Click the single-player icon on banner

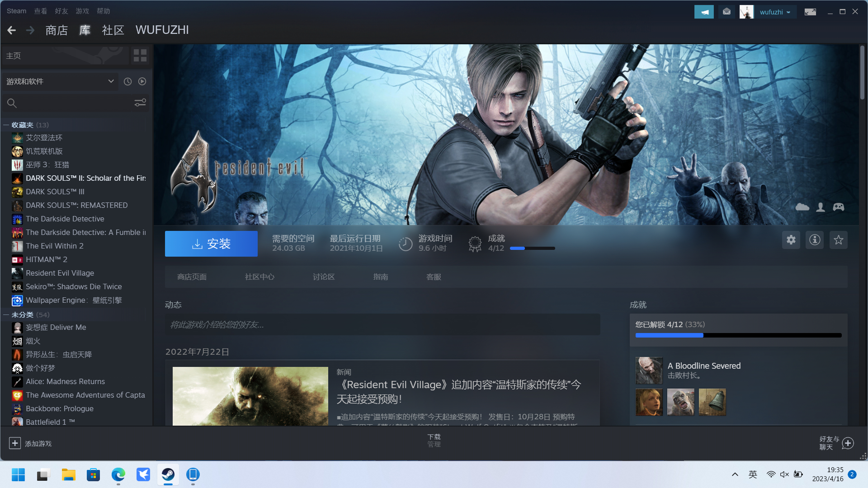click(821, 207)
